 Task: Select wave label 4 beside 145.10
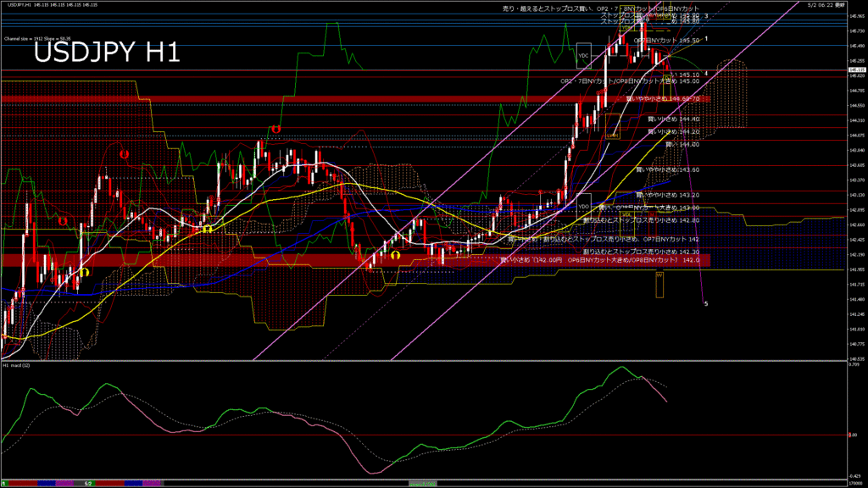coord(706,73)
